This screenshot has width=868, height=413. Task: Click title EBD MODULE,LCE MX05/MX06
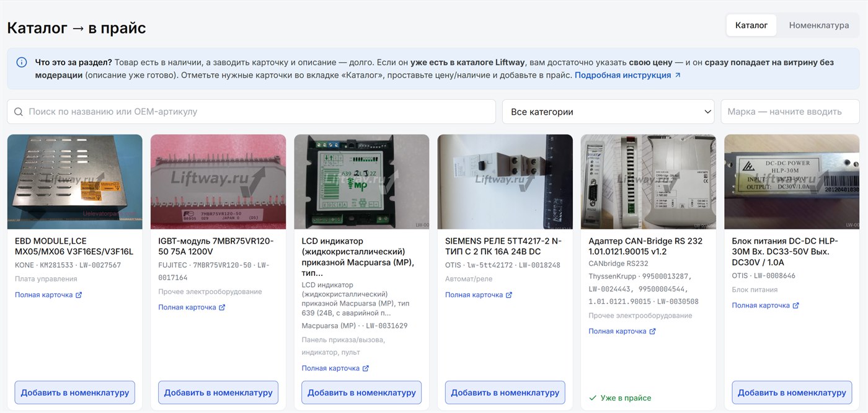coord(74,246)
